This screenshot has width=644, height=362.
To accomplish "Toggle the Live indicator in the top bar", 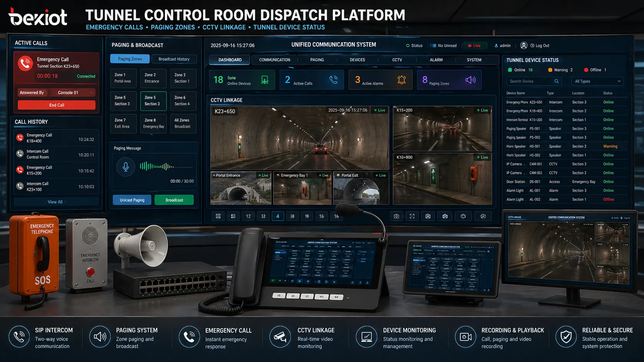I will (x=475, y=45).
